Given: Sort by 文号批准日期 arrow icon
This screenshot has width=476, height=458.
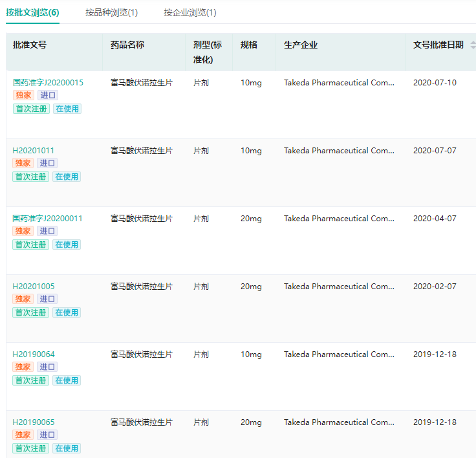Looking at the screenshot, I should [x=473, y=45].
